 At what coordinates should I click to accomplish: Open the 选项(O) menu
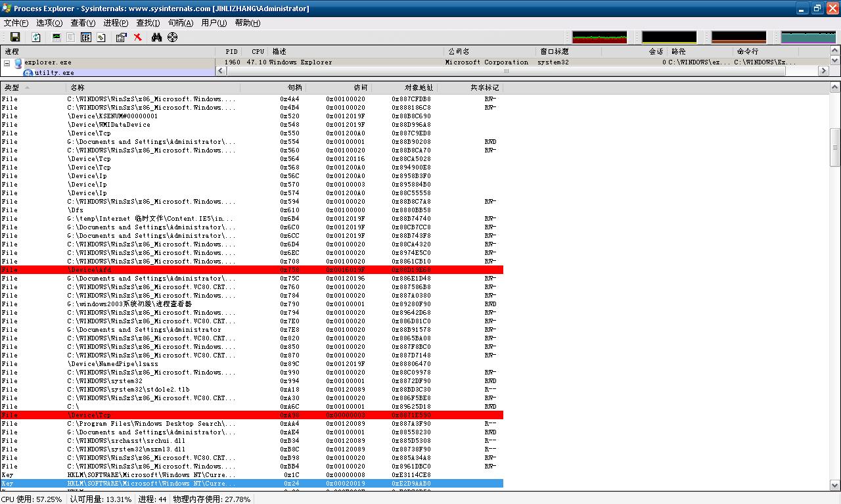49,23
